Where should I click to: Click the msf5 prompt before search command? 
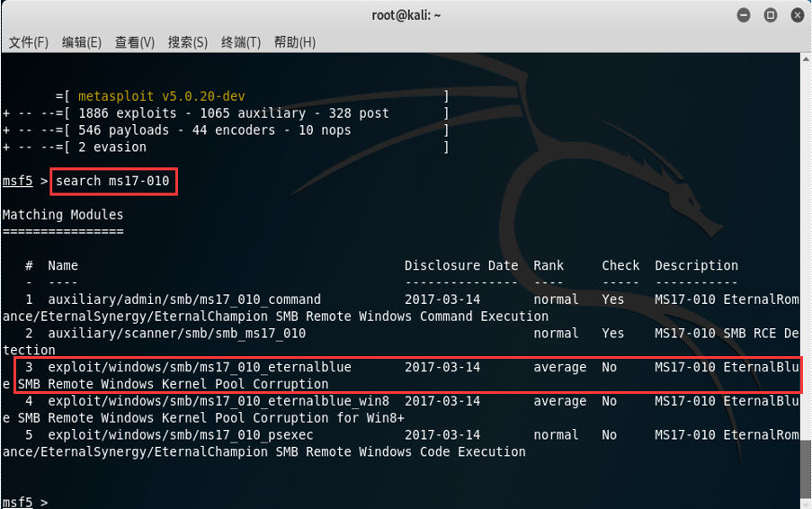pyautogui.click(x=18, y=182)
